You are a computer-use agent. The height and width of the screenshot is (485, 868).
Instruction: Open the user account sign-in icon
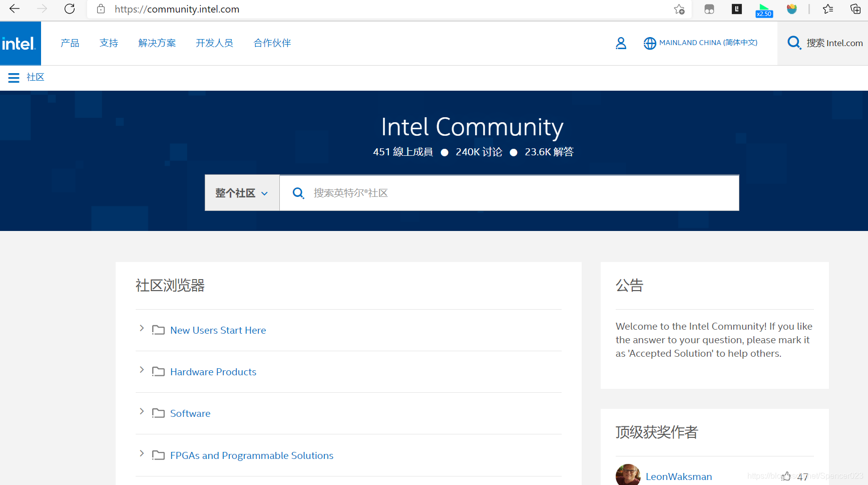click(621, 43)
